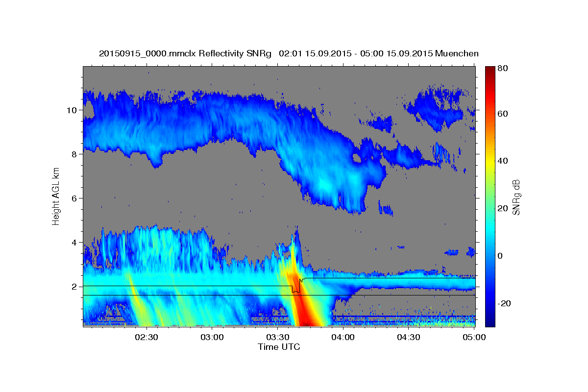This screenshot has width=588, height=392.
Task: Click the colorbar value label 40
Action: coord(502,161)
